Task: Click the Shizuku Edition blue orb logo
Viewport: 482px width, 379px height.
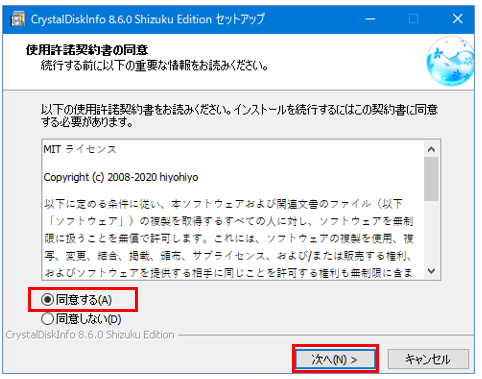Action: pos(451,61)
